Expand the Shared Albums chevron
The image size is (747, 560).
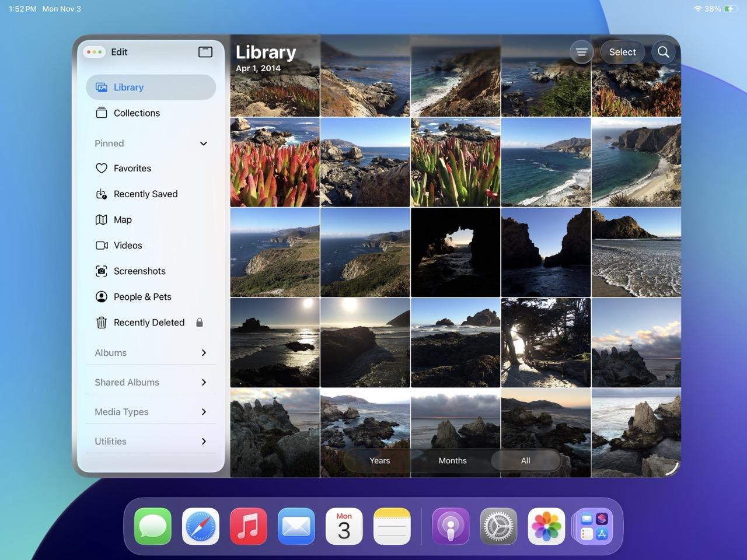204,383
